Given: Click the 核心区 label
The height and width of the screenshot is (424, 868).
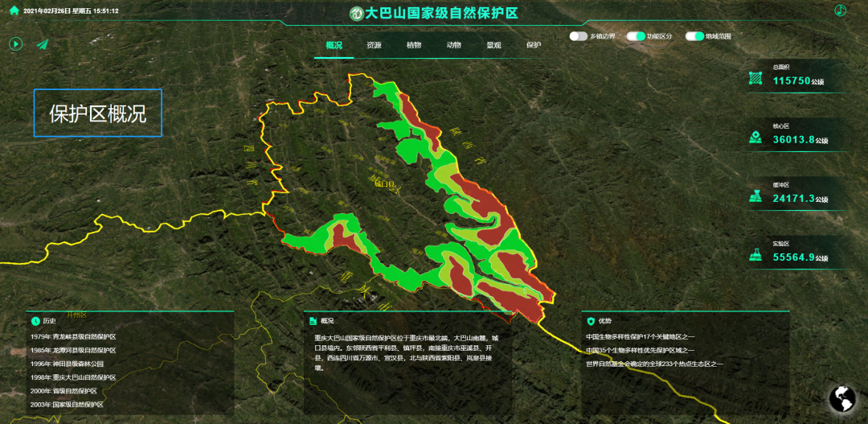Looking at the screenshot, I should point(780,126).
